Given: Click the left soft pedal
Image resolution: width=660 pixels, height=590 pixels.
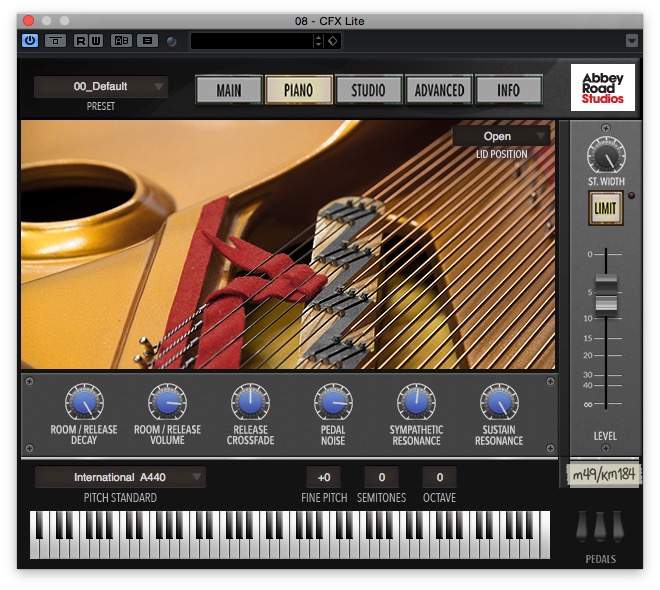Looking at the screenshot, I should [582, 526].
